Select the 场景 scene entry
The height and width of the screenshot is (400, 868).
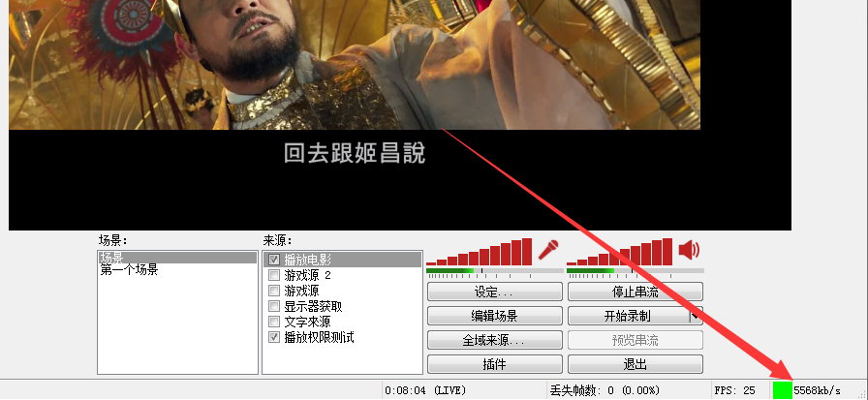[177, 258]
